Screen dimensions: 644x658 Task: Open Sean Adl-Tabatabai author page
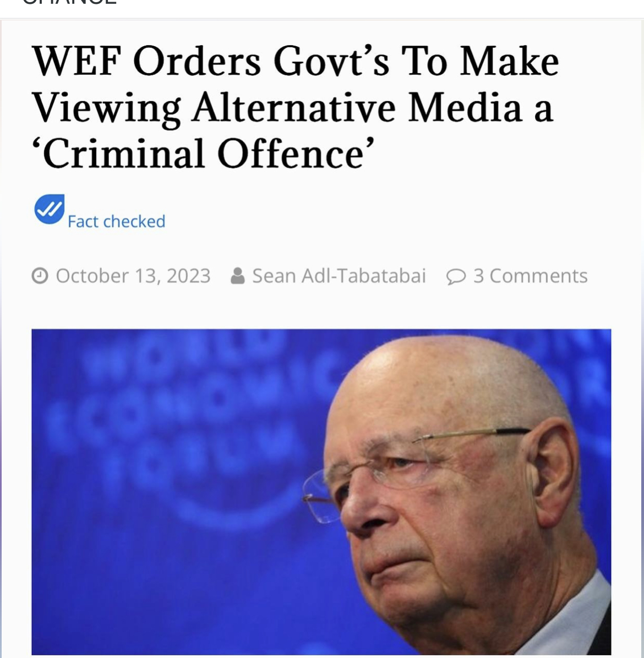click(x=339, y=276)
